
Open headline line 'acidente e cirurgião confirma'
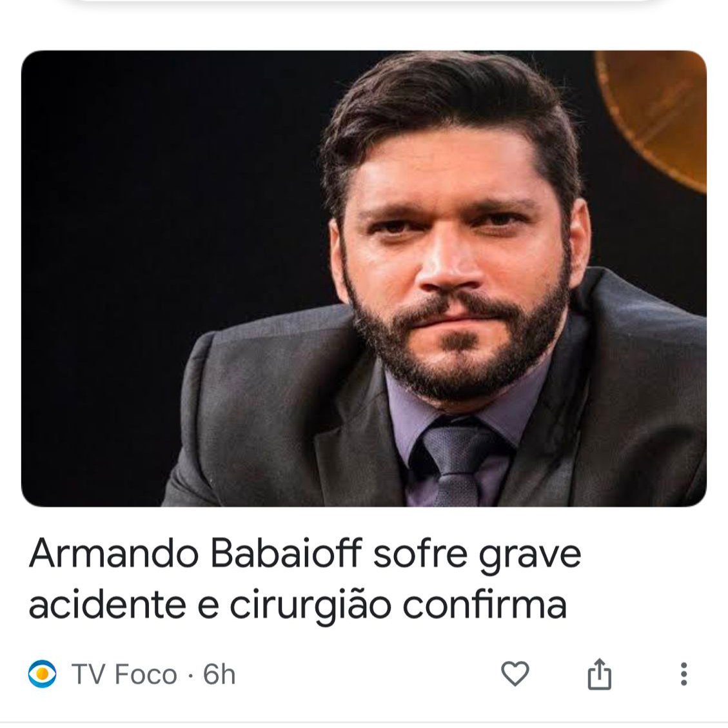[x=298, y=605]
